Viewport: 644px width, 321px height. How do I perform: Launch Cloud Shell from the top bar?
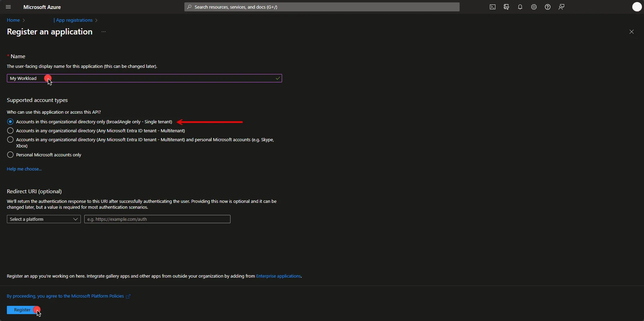pos(493,7)
